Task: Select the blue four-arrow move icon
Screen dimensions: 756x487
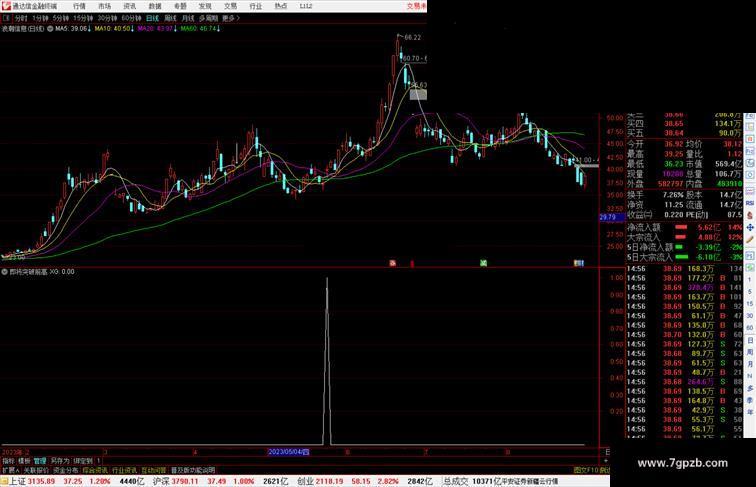Action: pyautogui.click(x=750, y=227)
